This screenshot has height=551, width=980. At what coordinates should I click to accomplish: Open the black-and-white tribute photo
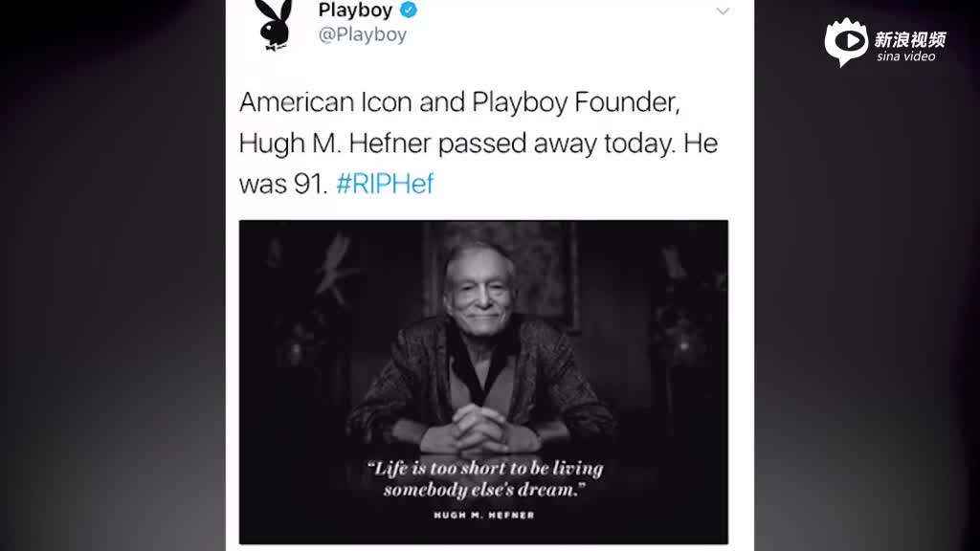pos(483,382)
